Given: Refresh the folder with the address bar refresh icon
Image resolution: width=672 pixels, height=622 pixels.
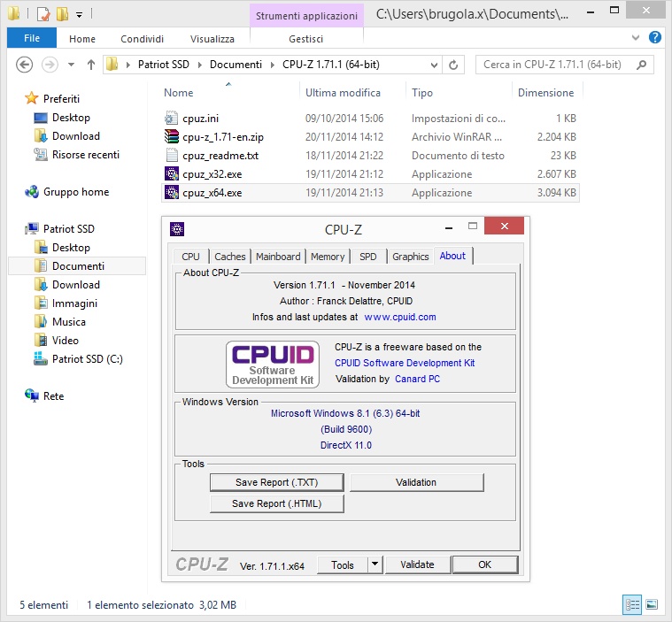Looking at the screenshot, I should point(453,65).
